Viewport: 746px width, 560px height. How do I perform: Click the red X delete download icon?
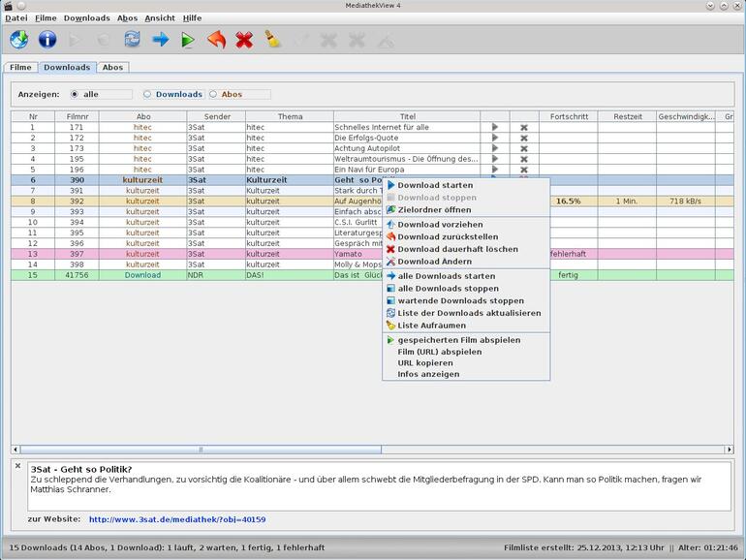pos(244,40)
